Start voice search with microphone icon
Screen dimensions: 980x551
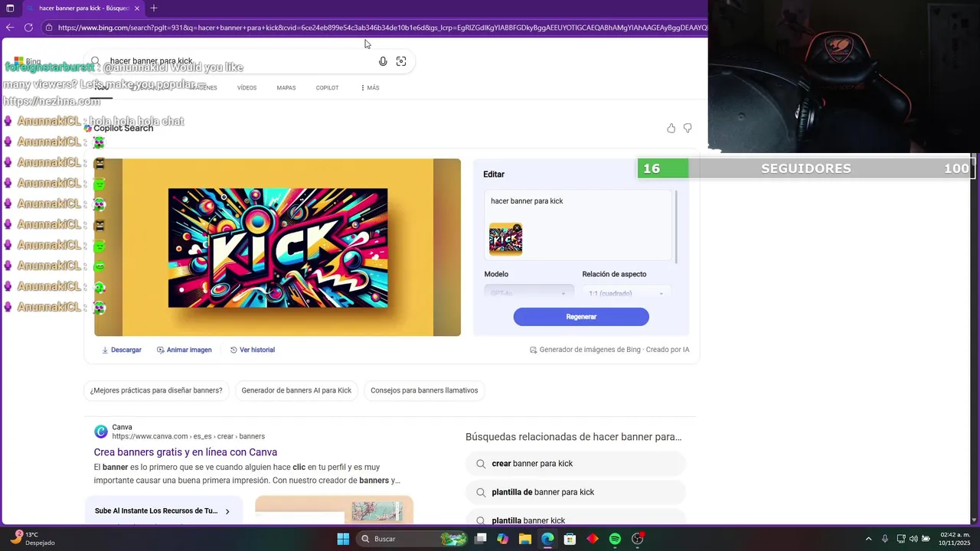coord(383,61)
